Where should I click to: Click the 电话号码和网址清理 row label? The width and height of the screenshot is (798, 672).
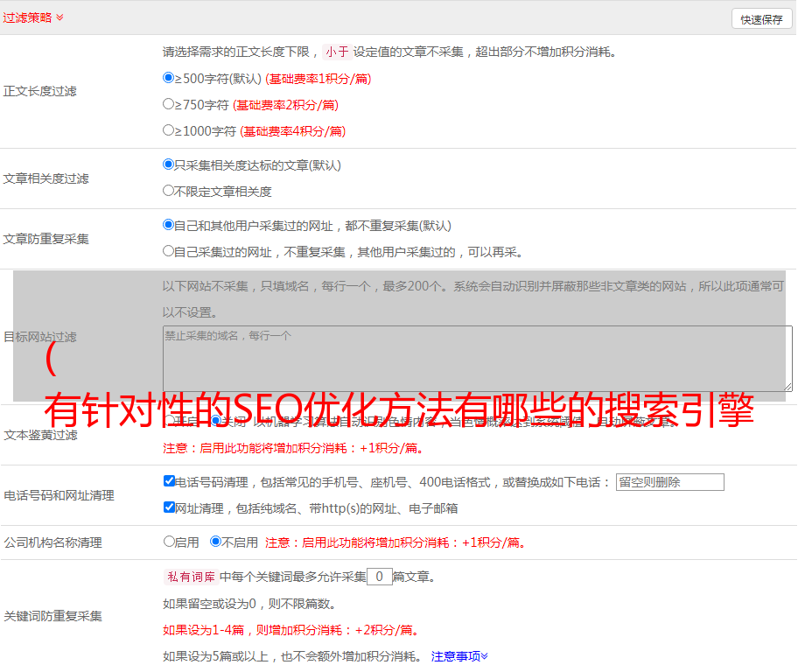pyautogui.click(x=59, y=495)
